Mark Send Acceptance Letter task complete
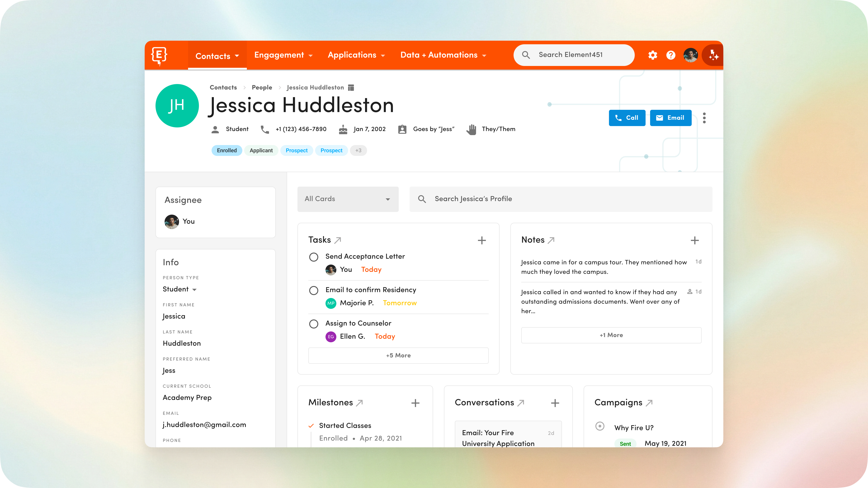The image size is (868, 488). click(x=313, y=257)
